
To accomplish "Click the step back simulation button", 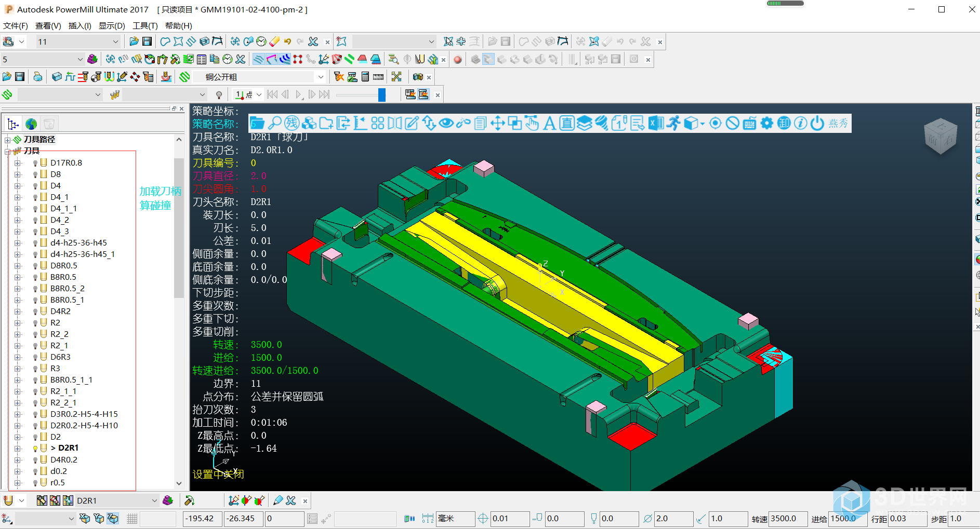I will tap(285, 94).
